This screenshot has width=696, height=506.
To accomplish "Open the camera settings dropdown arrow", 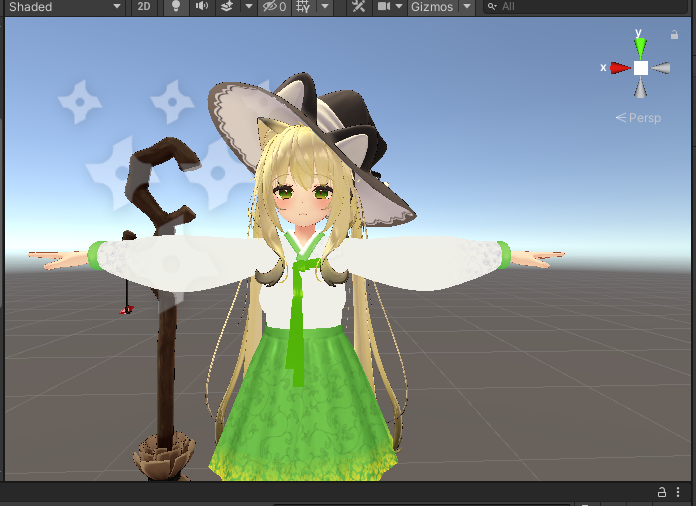I will coord(399,7).
